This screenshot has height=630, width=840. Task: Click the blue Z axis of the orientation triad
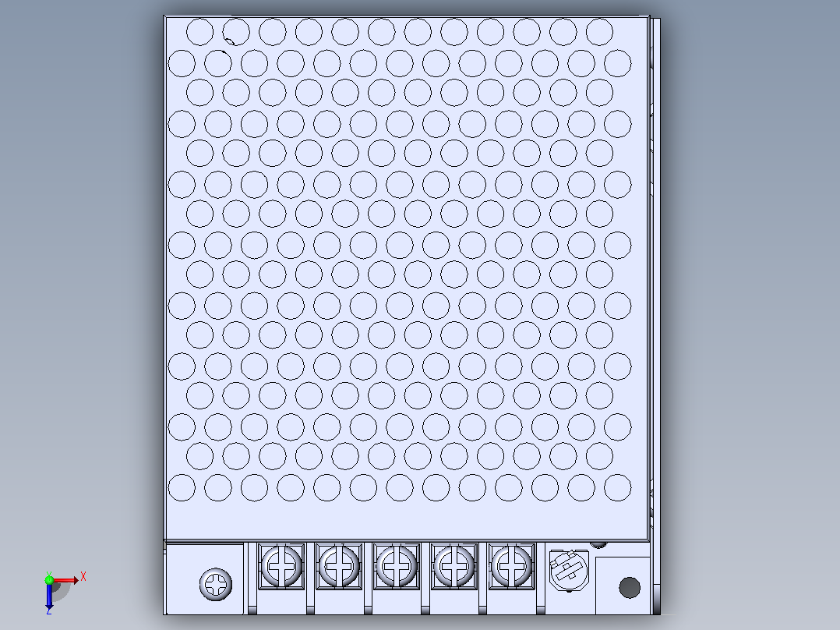point(49,596)
